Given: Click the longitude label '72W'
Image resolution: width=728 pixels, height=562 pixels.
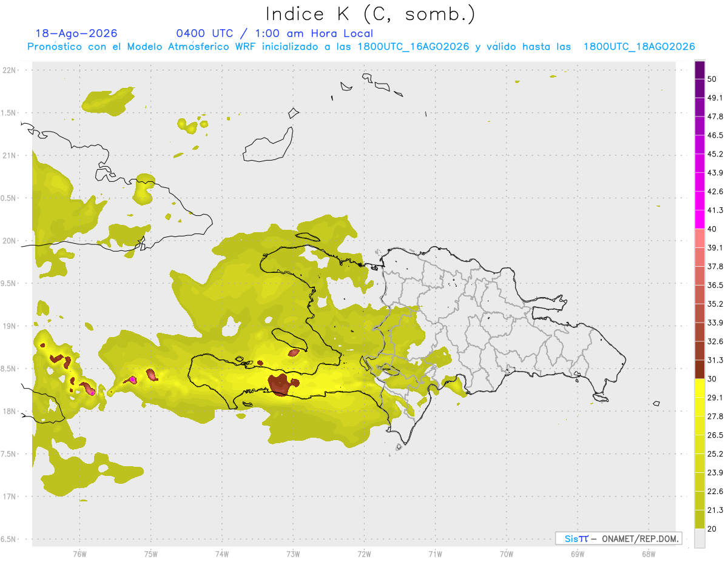Looking at the screenshot, I should (364, 554).
